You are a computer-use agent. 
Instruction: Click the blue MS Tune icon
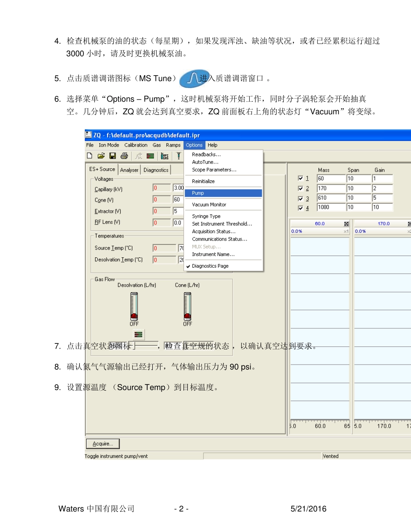pos(195,78)
